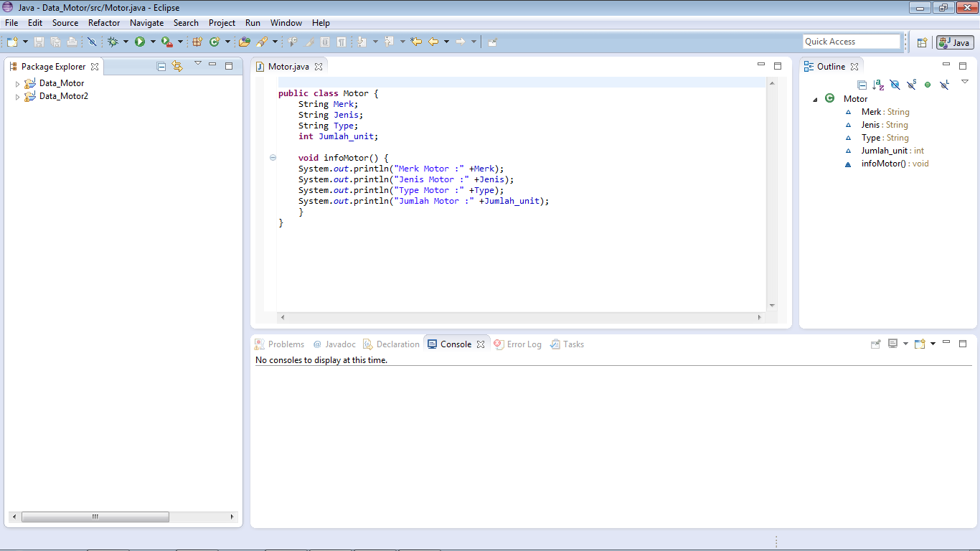
Task: Toggle alphabetical sort in Outline view
Action: coord(877,85)
